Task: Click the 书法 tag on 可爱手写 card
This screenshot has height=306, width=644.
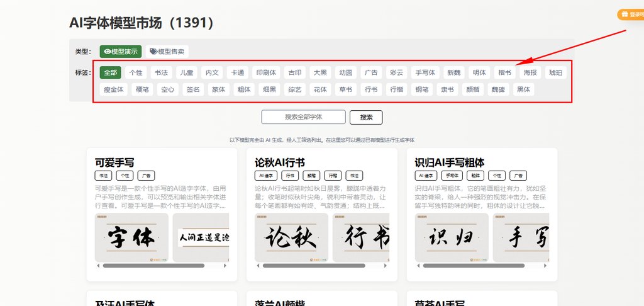Action: tap(104, 176)
